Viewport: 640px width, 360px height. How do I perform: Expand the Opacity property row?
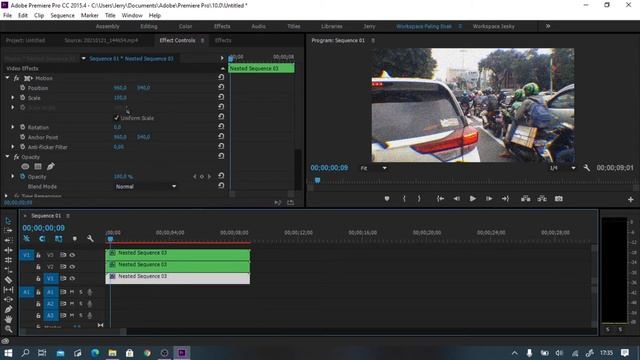click(13, 176)
